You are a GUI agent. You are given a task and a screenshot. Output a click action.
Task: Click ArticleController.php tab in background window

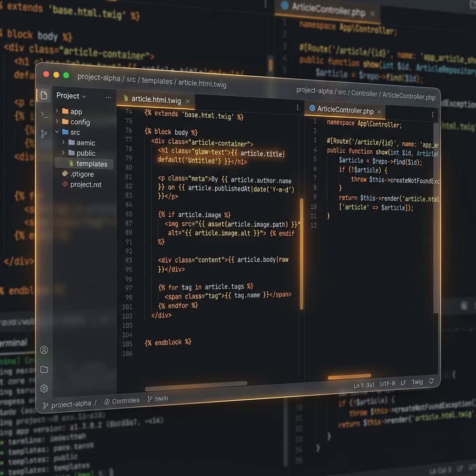point(328,10)
